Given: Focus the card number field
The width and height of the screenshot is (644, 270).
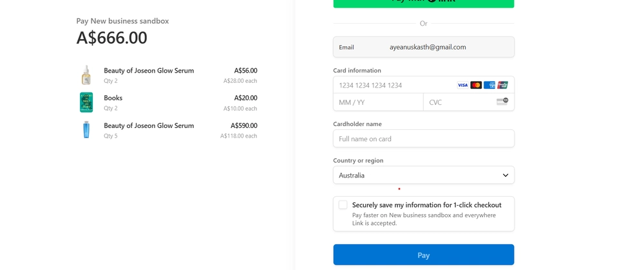Looking at the screenshot, I should [394, 85].
